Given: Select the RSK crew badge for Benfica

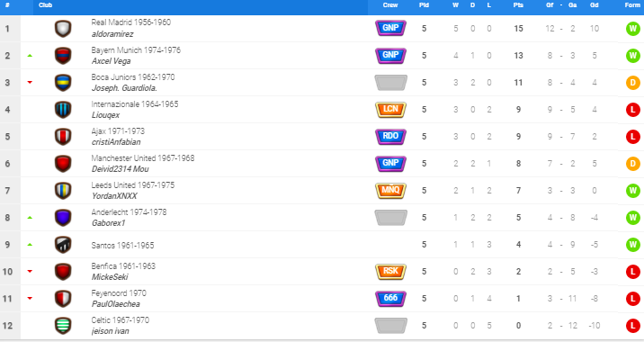Looking at the screenshot, I should coord(390,271).
